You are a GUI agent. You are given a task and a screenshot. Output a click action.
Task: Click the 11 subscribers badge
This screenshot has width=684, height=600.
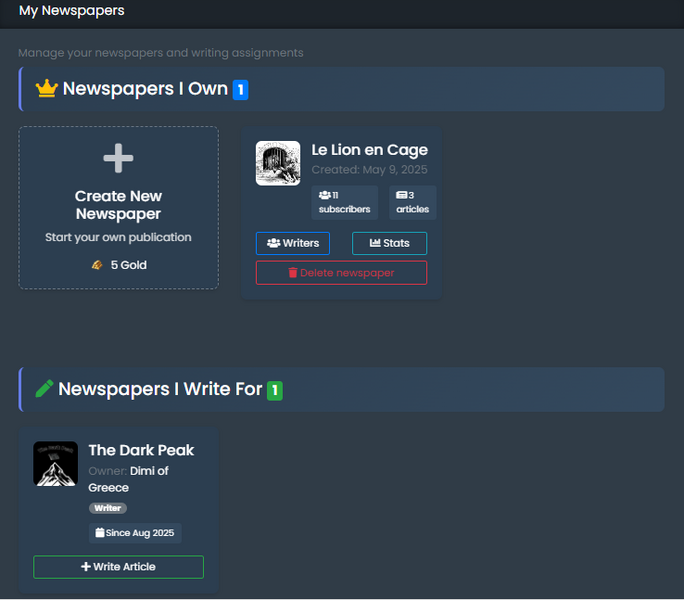coord(345,202)
